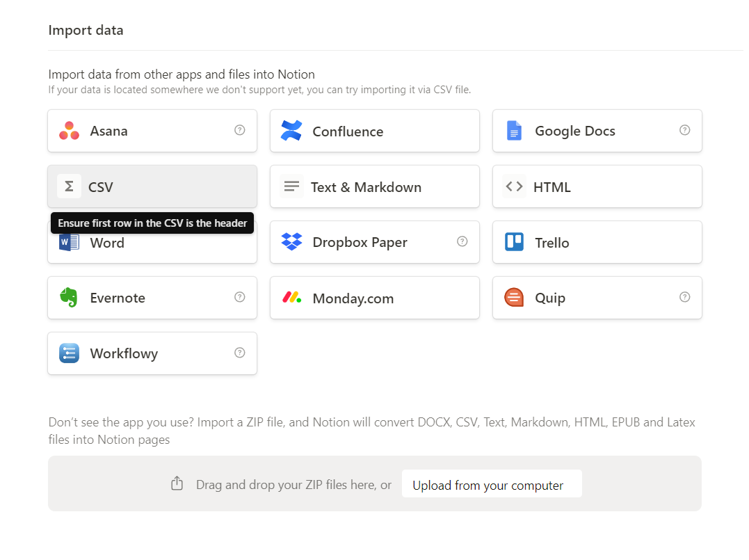Import boards from Trello
This screenshot has width=749, height=560.
[x=597, y=242]
